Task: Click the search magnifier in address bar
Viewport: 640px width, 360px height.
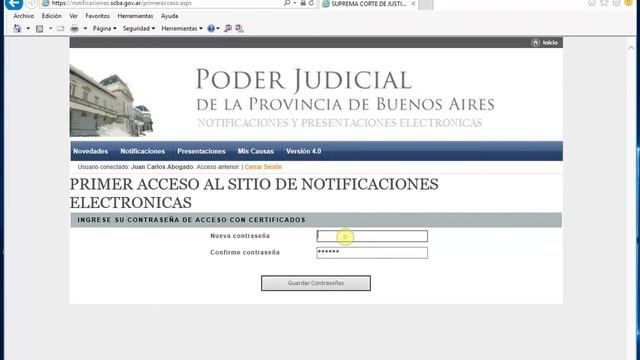Action: tap(287, 3)
